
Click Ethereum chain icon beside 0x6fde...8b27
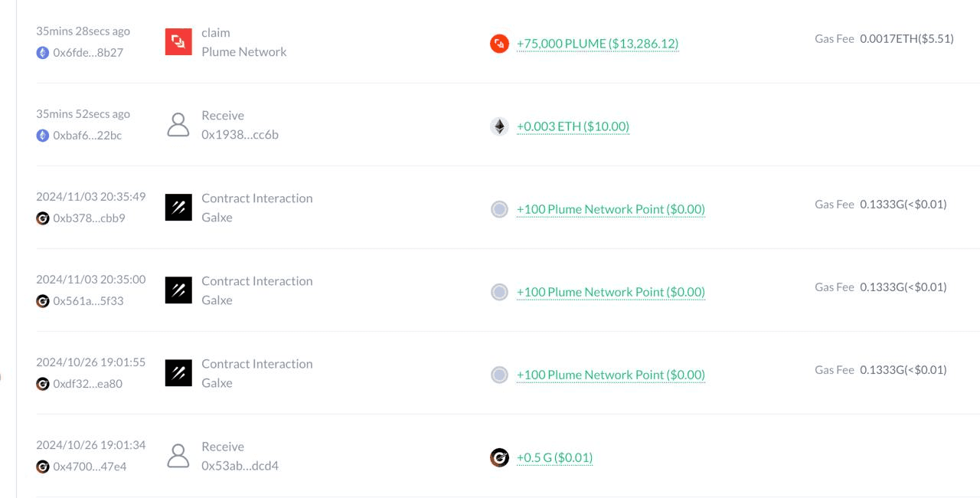tap(43, 53)
